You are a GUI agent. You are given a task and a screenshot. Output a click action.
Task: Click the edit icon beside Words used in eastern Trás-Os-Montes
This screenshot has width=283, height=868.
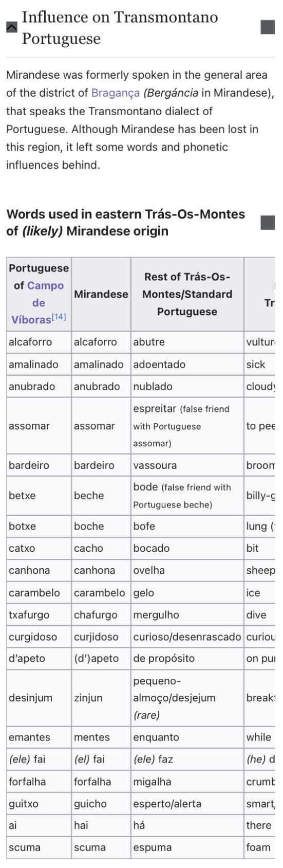[268, 222]
